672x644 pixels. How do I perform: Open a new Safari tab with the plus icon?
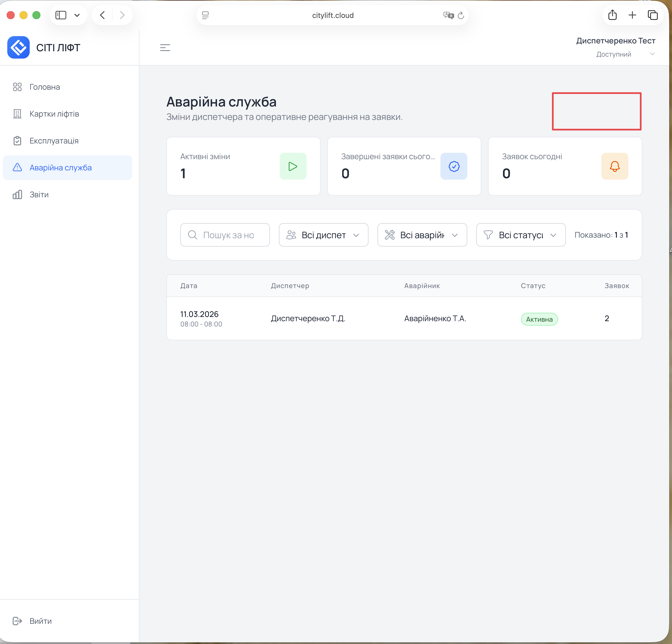click(632, 15)
